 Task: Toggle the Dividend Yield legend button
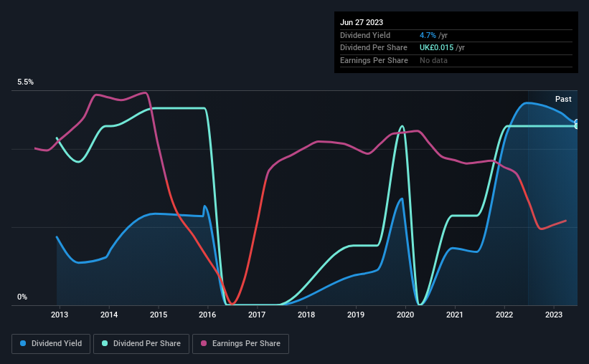pos(51,344)
